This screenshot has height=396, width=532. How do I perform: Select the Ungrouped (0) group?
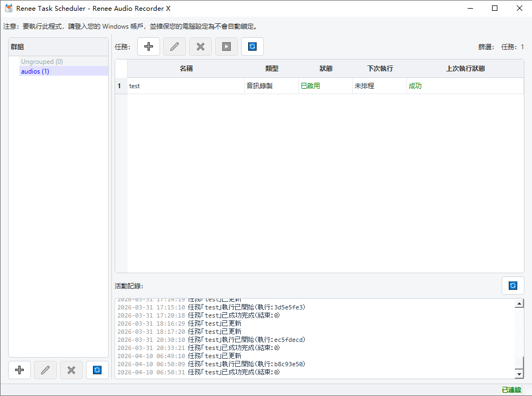pos(42,62)
